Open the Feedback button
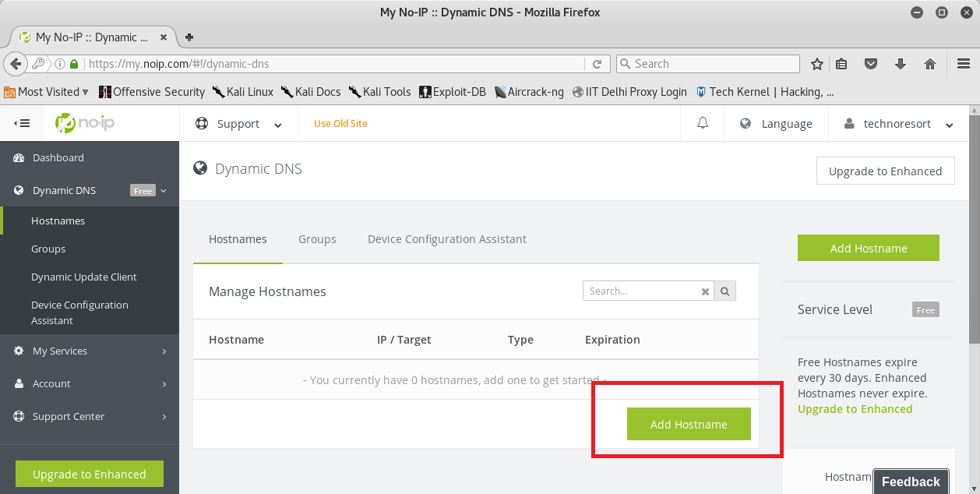 pyautogui.click(x=911, y=482)
